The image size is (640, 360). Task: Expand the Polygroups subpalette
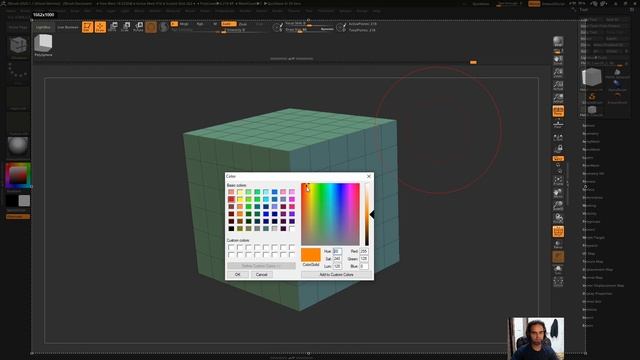pyautogui.click(x=590, y=222)
